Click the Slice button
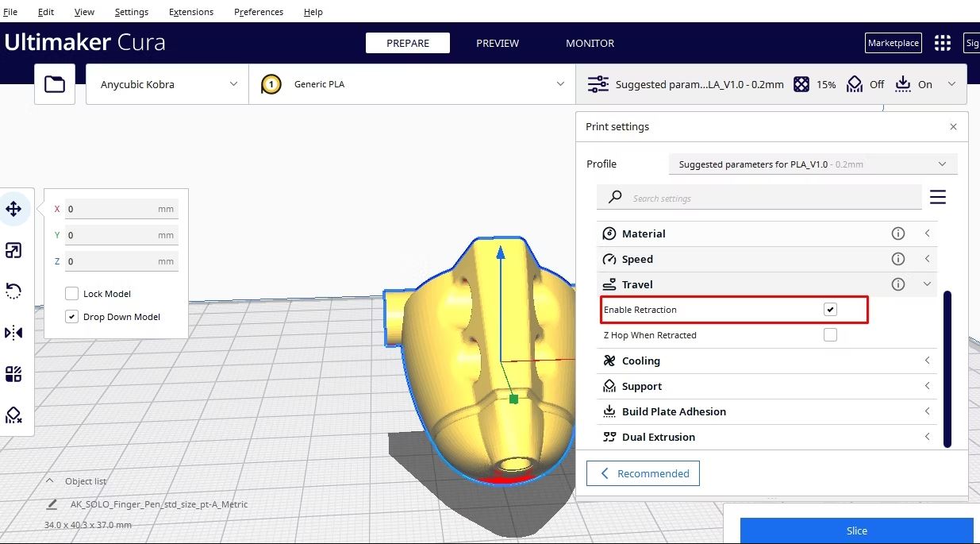Viewport: 980px width, 544px height. click(856, 530)
